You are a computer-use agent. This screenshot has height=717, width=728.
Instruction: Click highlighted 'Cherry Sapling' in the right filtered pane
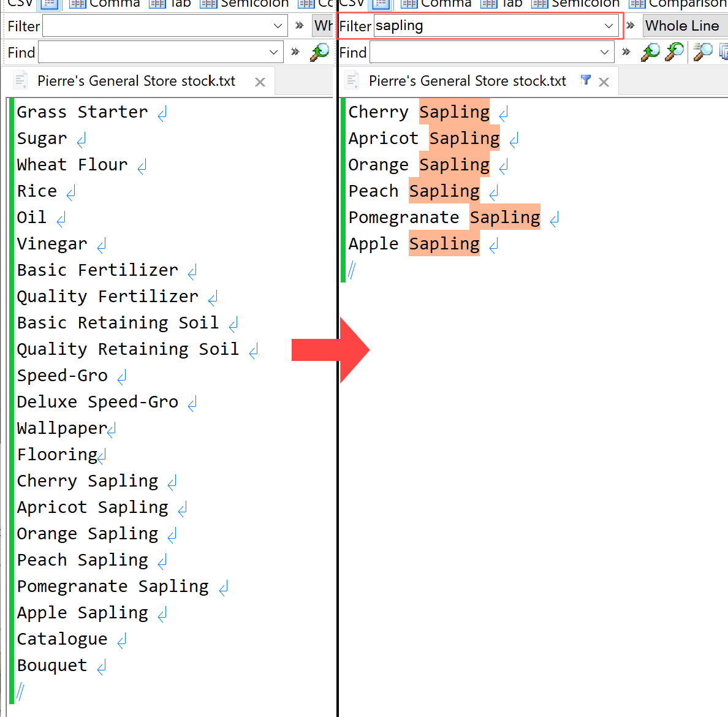[419, 112]
